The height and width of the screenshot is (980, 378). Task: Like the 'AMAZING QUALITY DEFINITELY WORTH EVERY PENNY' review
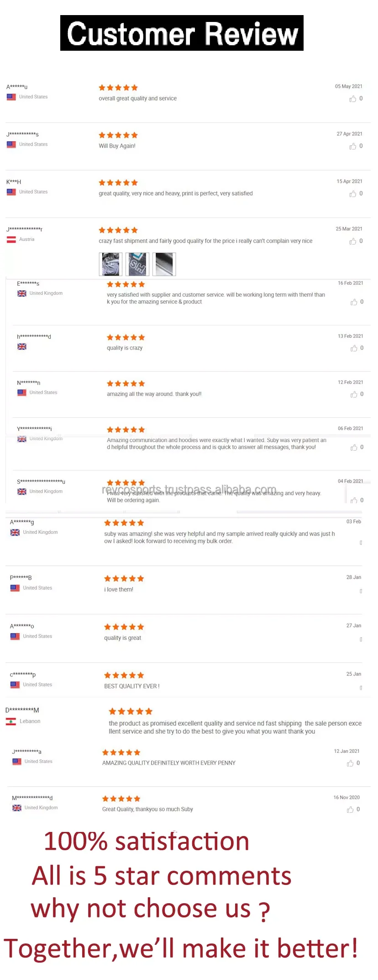(x=350, y=763)
